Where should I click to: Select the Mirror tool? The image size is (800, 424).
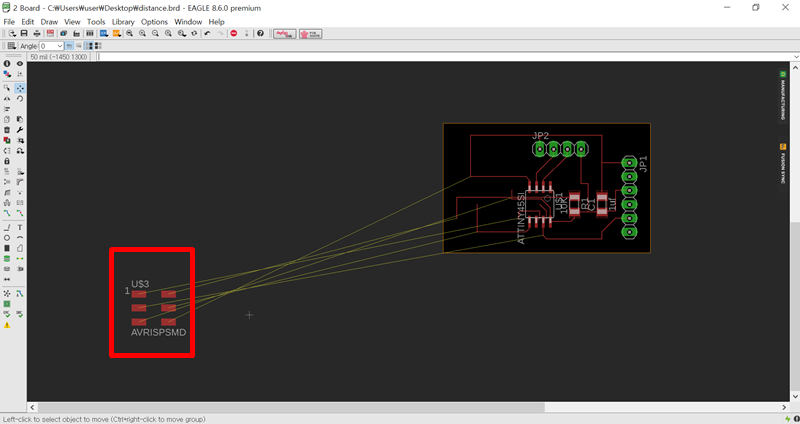pyautogui.click(x=7, y=99)
